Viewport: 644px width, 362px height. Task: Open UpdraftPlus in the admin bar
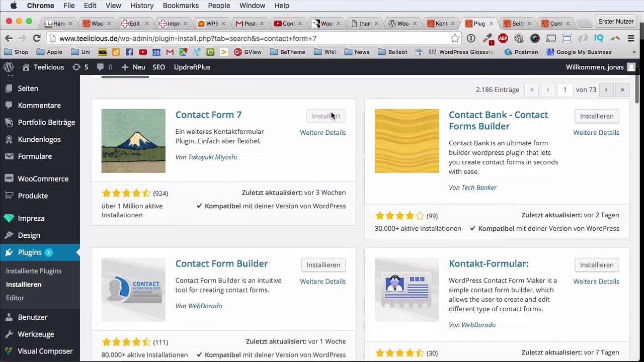(192, 67)
